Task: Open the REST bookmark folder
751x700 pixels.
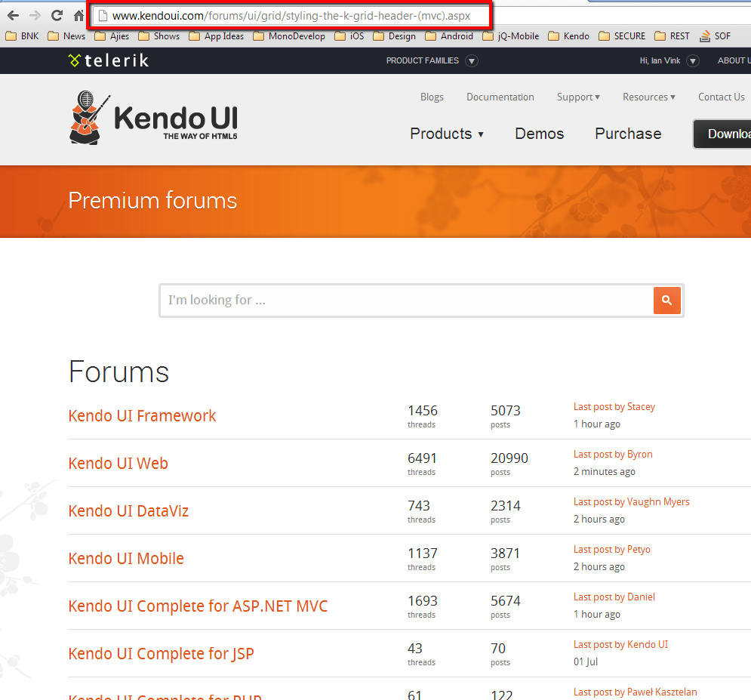Action: 672,36
